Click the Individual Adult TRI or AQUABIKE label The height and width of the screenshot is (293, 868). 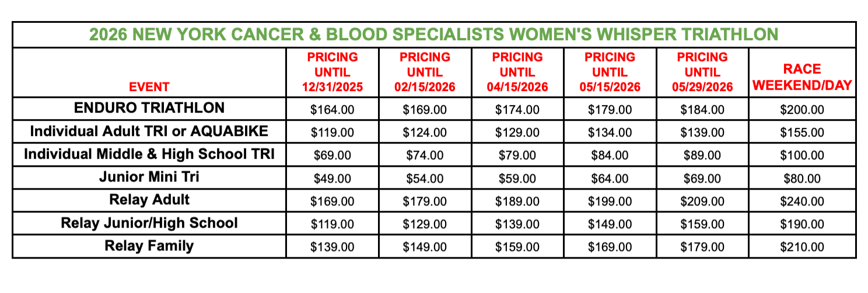(x=149, y=131)
